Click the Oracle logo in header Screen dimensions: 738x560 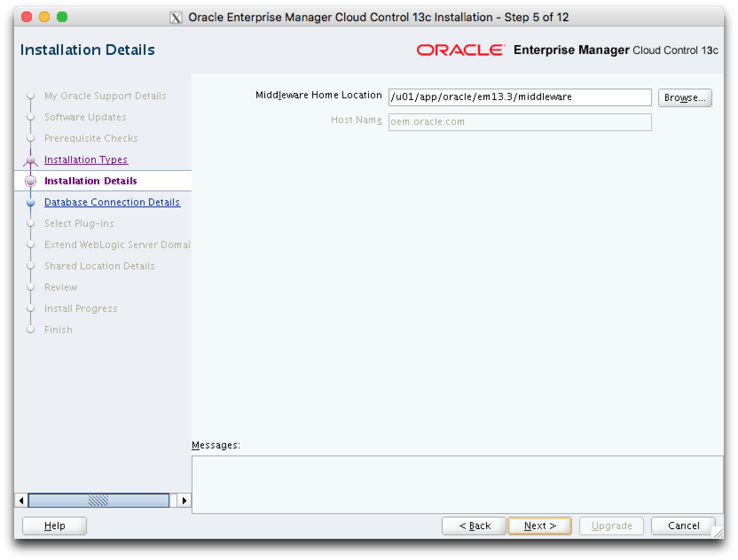pyautogui.click(x=460, y=50)
